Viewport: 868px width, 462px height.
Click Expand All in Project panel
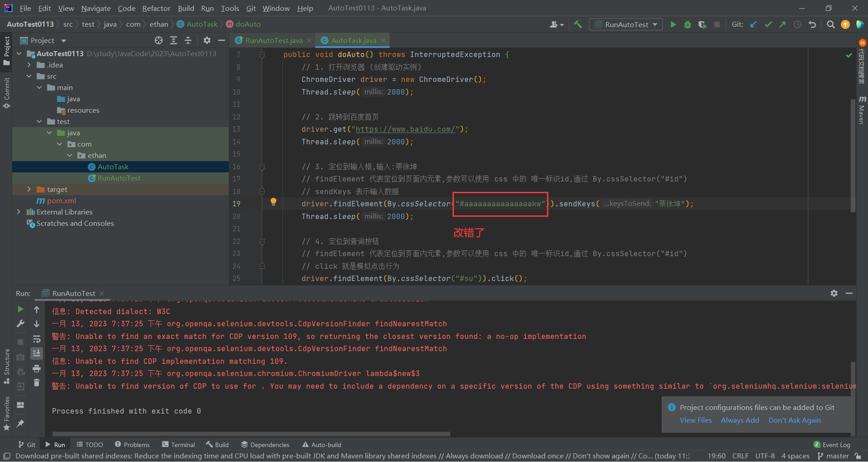(x=174, y=40)
